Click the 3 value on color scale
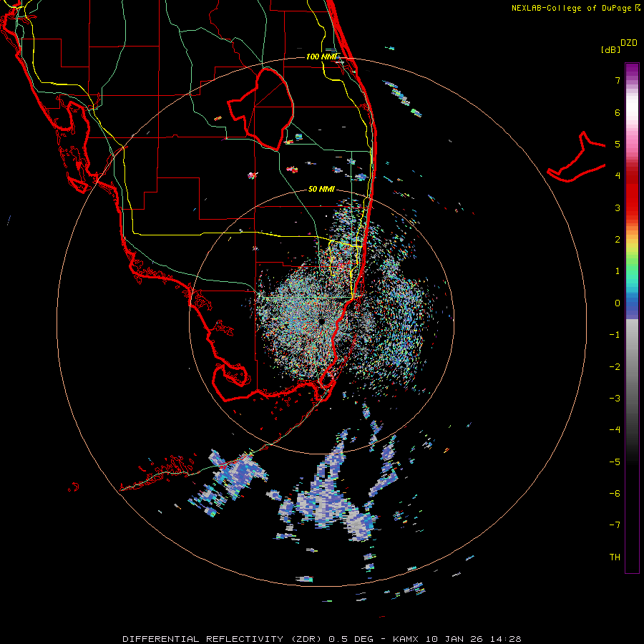 618,208
